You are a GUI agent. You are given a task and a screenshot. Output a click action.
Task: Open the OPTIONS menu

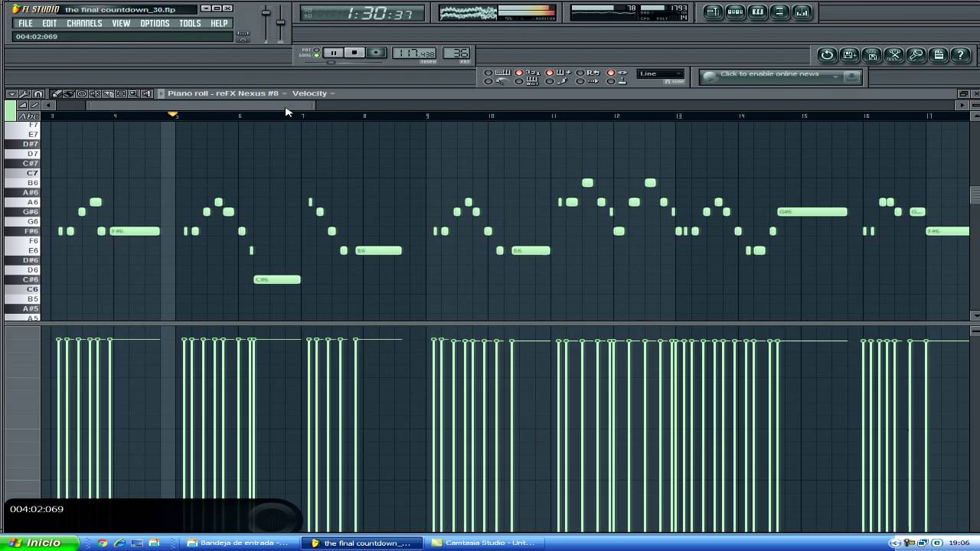point(155,24)
